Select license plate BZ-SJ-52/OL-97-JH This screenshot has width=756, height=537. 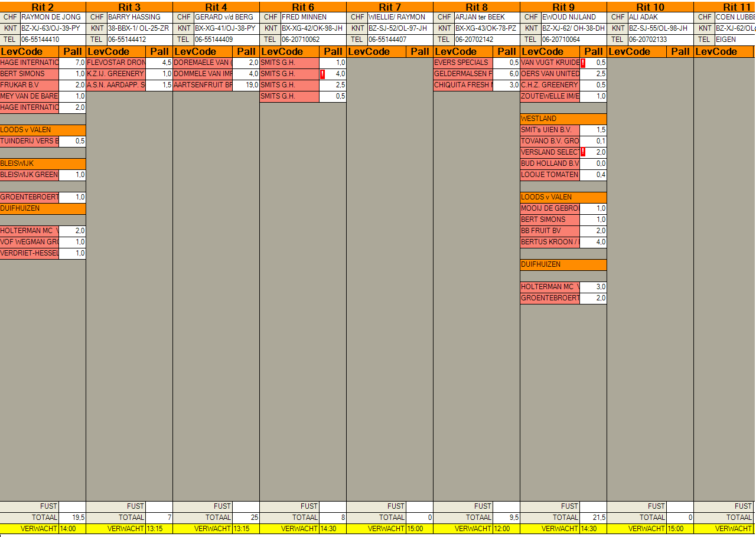[400, 29]
